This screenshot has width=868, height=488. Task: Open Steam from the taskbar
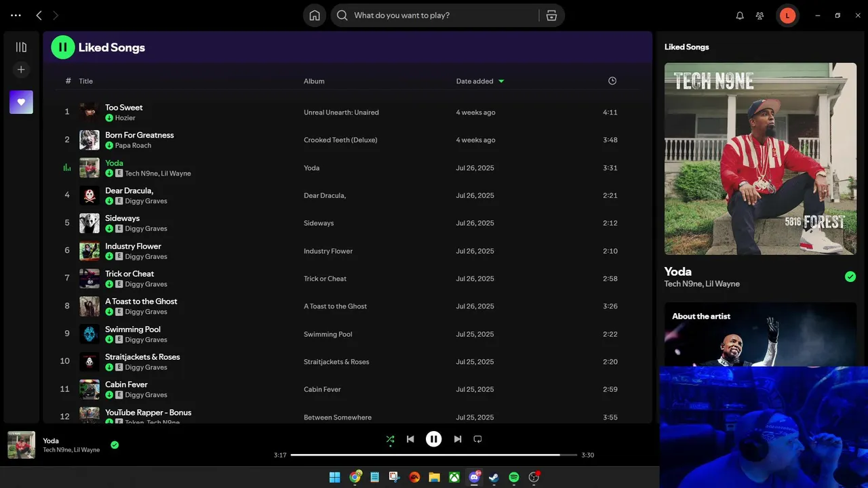click(x=494, y=477)
